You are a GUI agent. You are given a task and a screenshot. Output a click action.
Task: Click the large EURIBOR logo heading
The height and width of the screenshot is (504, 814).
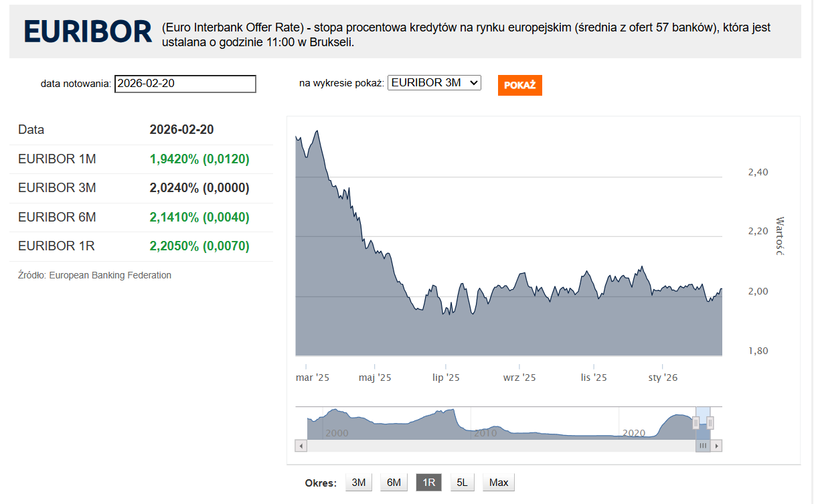click(88, 31)
